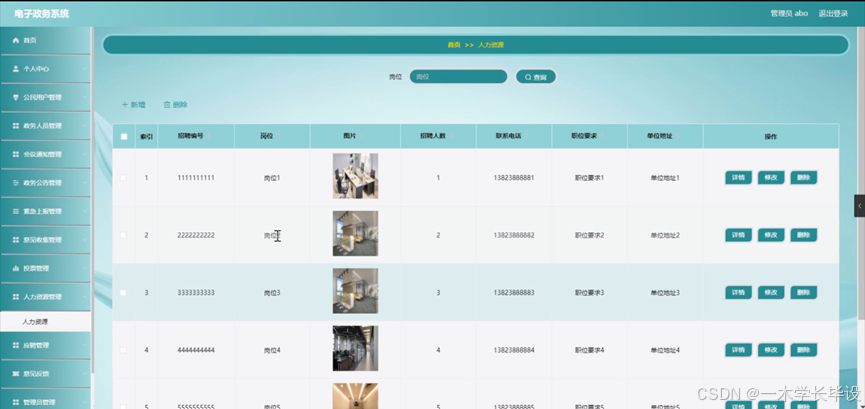Sort by 图片 column sort arrows

point(361,136)
